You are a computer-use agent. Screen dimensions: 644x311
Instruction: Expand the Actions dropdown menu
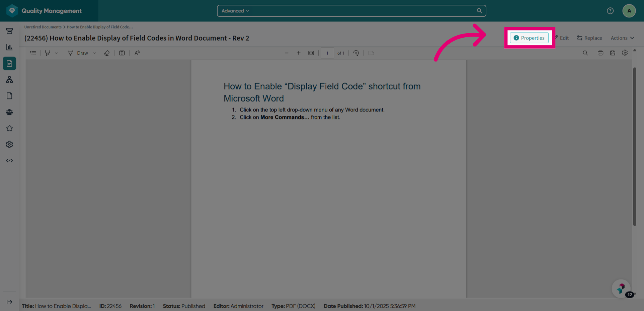[623, 38]
